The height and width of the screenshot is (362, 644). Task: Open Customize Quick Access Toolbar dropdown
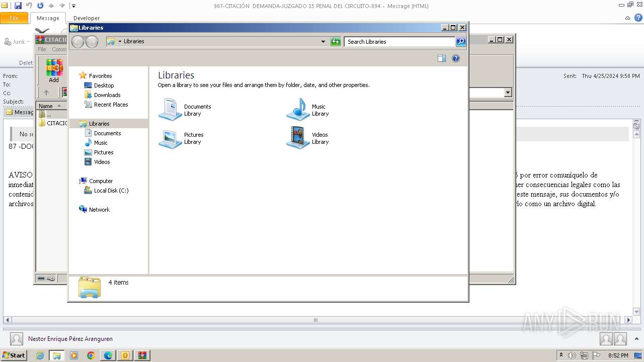tap(73, 6)
